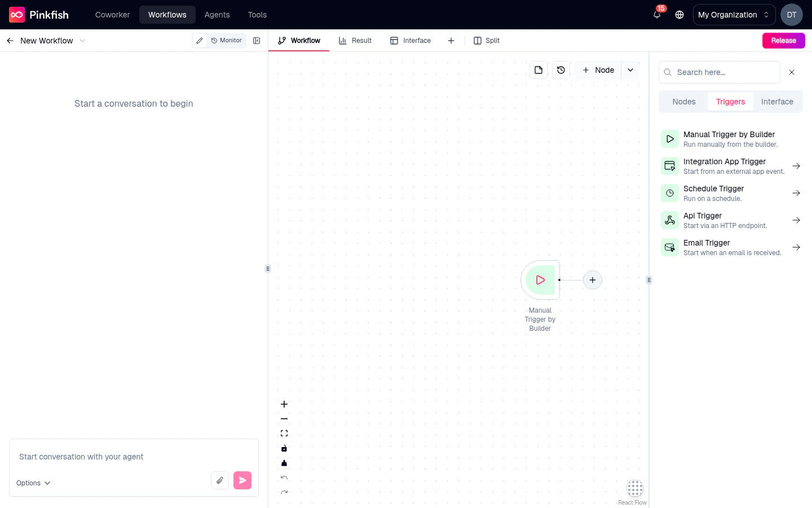Image resolution: width=812 pixels, height=508 pixels.
Task: Toggle the Split view option
Action: click(x=487, y=41)
